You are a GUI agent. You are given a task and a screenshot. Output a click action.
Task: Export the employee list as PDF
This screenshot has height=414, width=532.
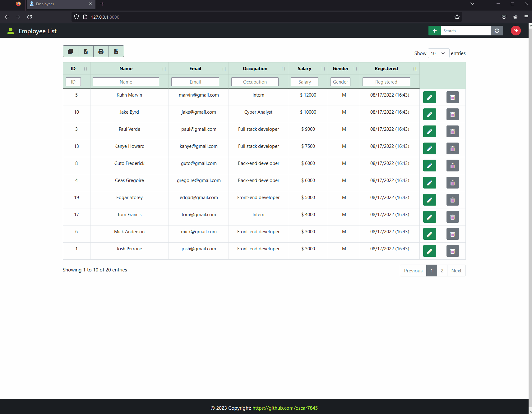point(116,51)
